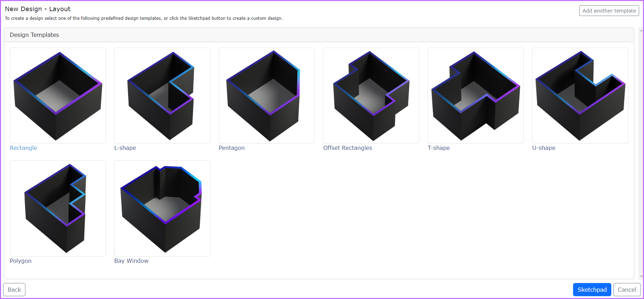Image resolution: width=644 pixels, height=299 pixels.
Task: Click the T-shape label text
Action: point(438,148)
